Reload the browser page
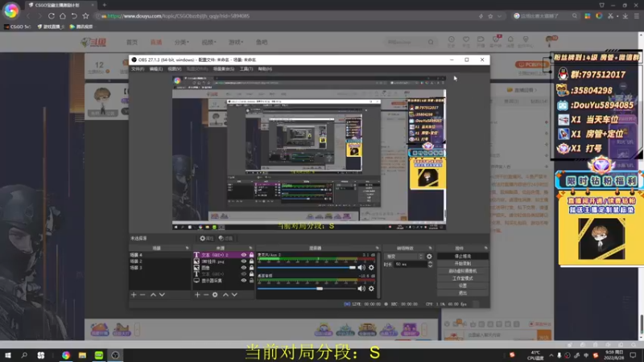This screenshot has height=362, width=644. click(x=52, y=16)
